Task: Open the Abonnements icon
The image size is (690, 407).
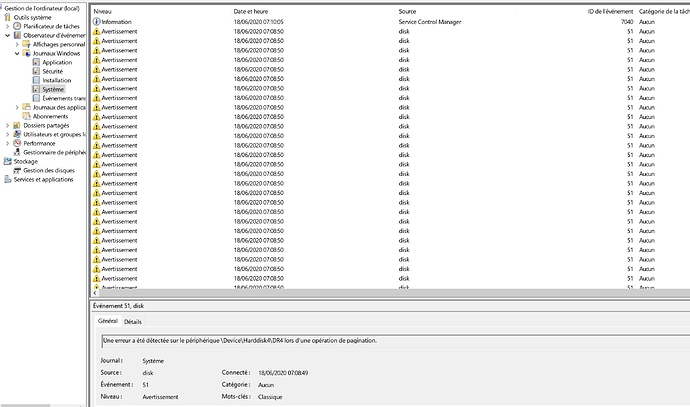Action: pos(26,117)
